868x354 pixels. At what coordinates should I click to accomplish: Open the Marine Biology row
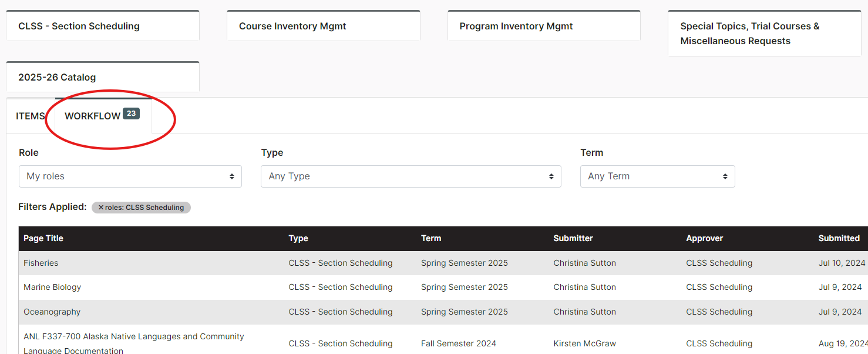click(52, 287)
